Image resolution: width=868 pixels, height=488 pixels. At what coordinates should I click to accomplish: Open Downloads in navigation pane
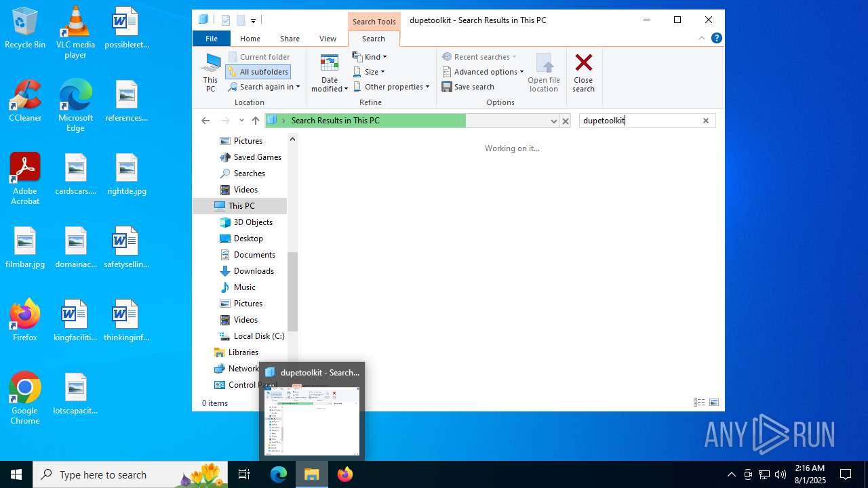pyautogui.click(x=247, y=271)
